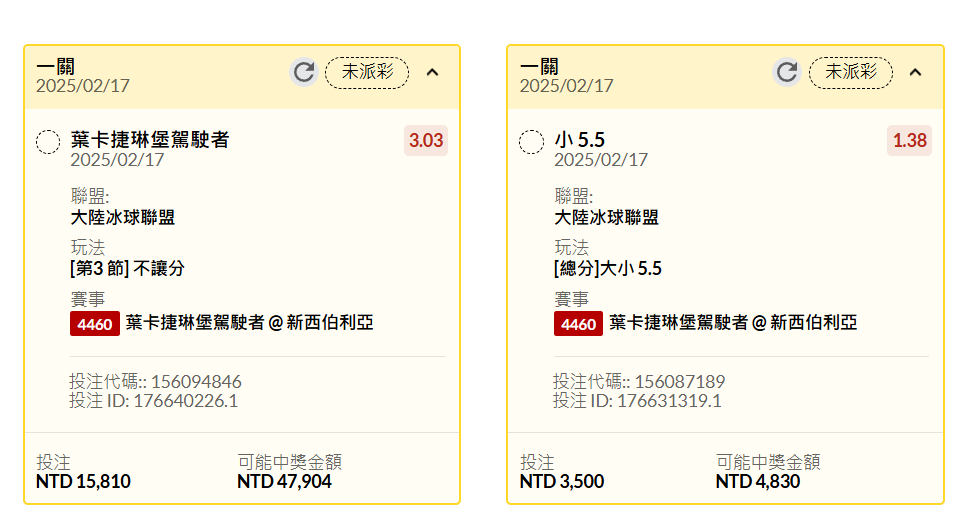Click bet code 156087189
974x518 pixels.
(x=679, y=382)
